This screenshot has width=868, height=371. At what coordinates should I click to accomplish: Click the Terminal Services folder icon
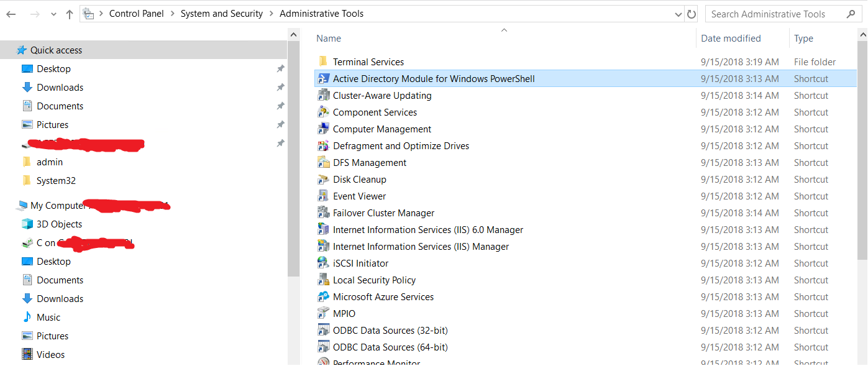tap(323, 62)
